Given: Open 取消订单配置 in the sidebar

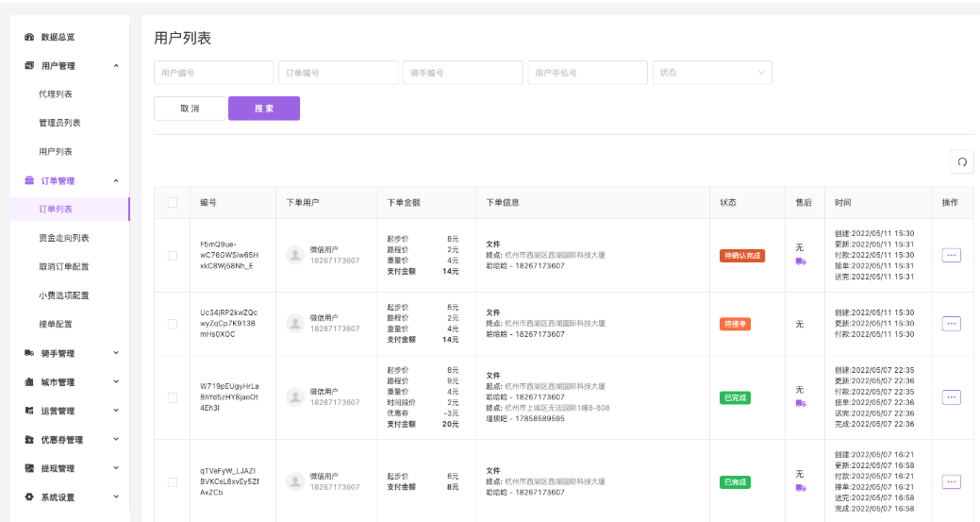Looking at the screenshot, I should (x=64, y=267).
